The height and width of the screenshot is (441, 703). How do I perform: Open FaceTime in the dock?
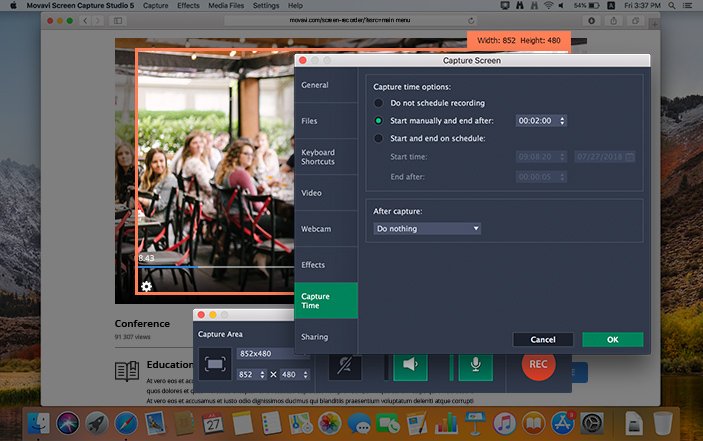[x=388, y=423]
